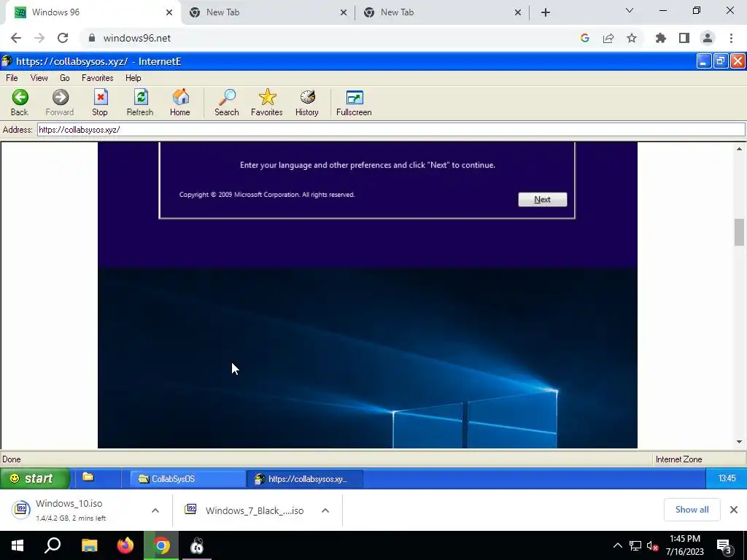Open network status tray icon
Image resolution: width=747 pixels, height=560 pixels.
(x=635, y=545)
